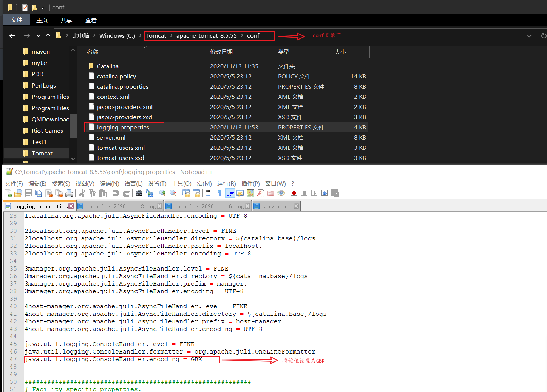Toggle the monitoring eye icon

281,193
